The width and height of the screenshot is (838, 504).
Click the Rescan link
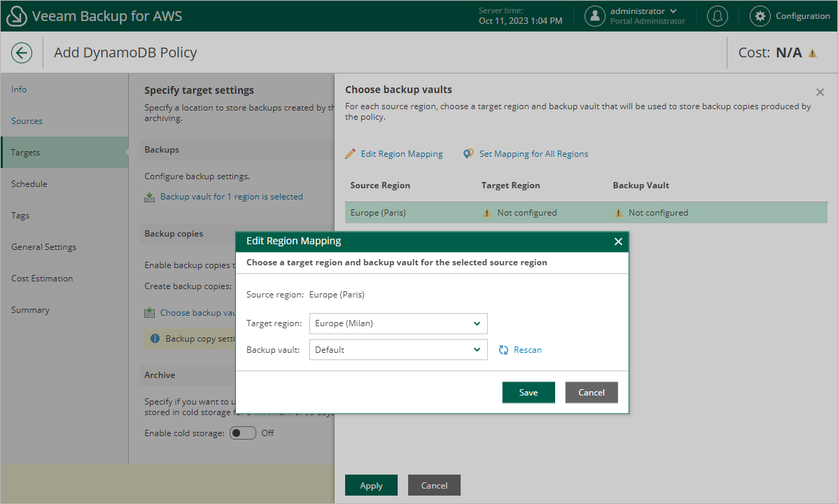[527, 350]
